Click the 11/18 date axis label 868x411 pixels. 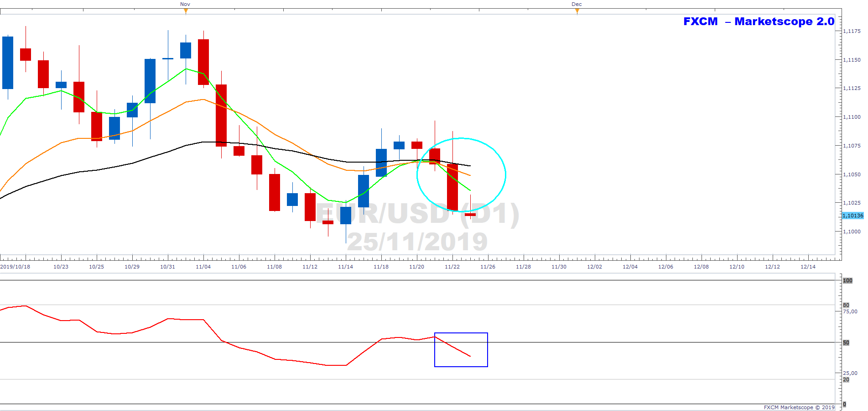point(381,267)
